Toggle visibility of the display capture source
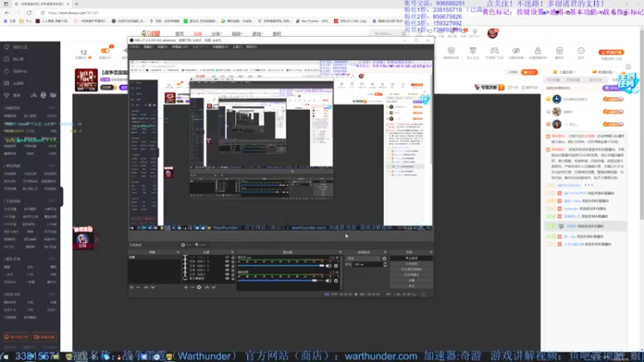Screen dimensions: 644x362 coord(227,278)
